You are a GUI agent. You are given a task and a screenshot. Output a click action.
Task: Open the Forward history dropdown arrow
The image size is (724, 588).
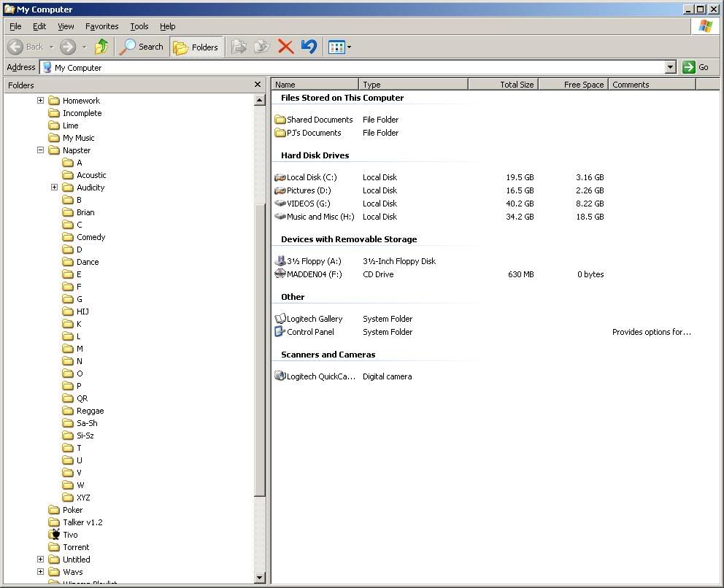[x=84, y=47]
